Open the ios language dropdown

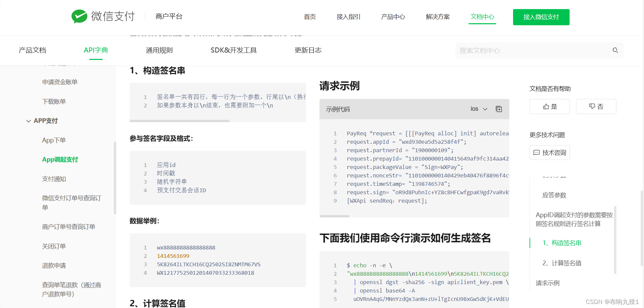click(x=479, y=109)
